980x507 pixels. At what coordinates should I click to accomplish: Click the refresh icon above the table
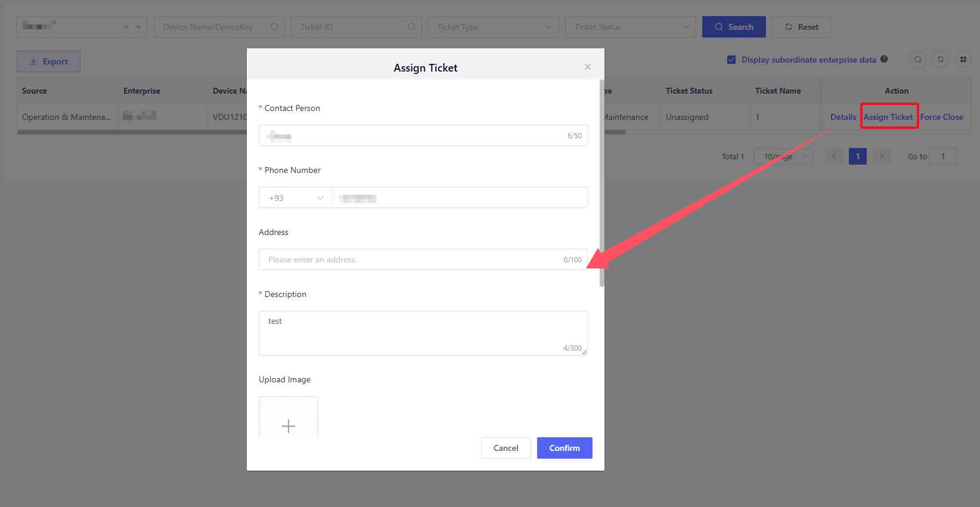click(x=941, y=59)
